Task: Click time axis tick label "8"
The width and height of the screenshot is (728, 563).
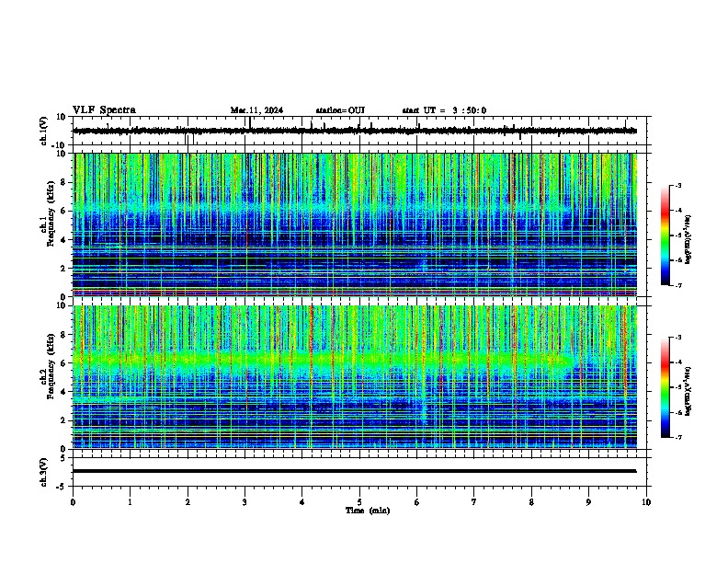Action: tap(531, 502)
